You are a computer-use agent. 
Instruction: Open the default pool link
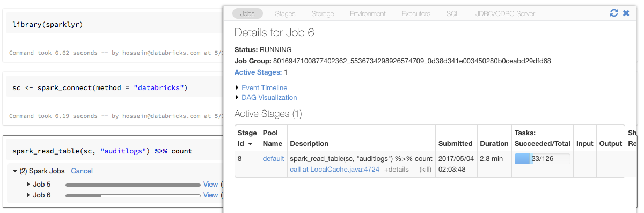(x=273, y=159)
